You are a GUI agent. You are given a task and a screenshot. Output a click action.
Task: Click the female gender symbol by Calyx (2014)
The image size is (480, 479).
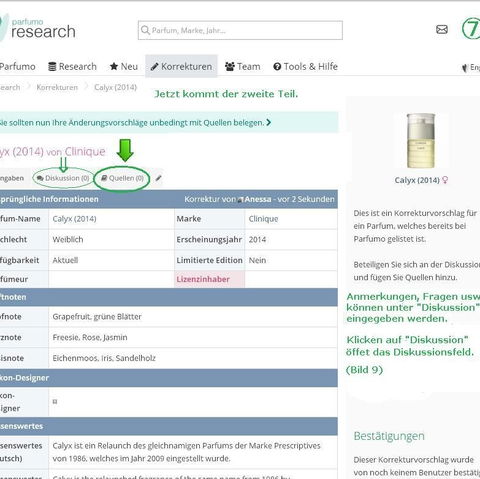pyautogui.click(x=445, y=180)
